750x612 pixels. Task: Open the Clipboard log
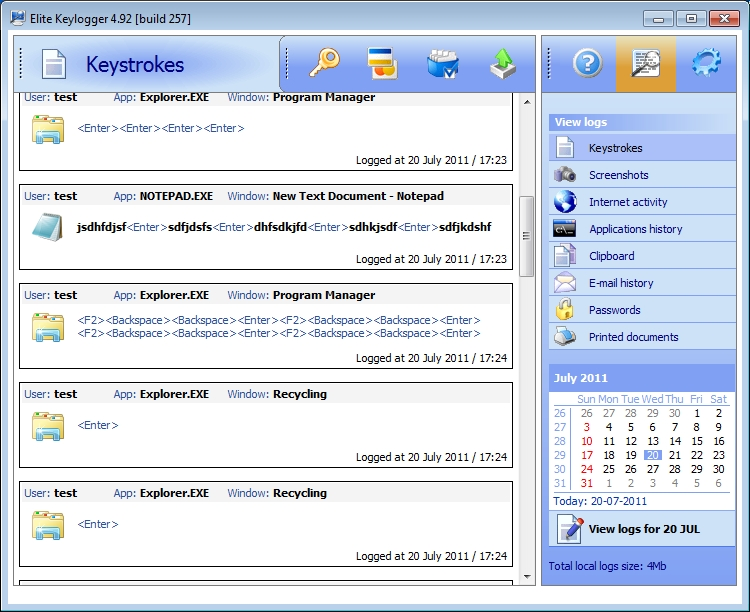point(611,256)
